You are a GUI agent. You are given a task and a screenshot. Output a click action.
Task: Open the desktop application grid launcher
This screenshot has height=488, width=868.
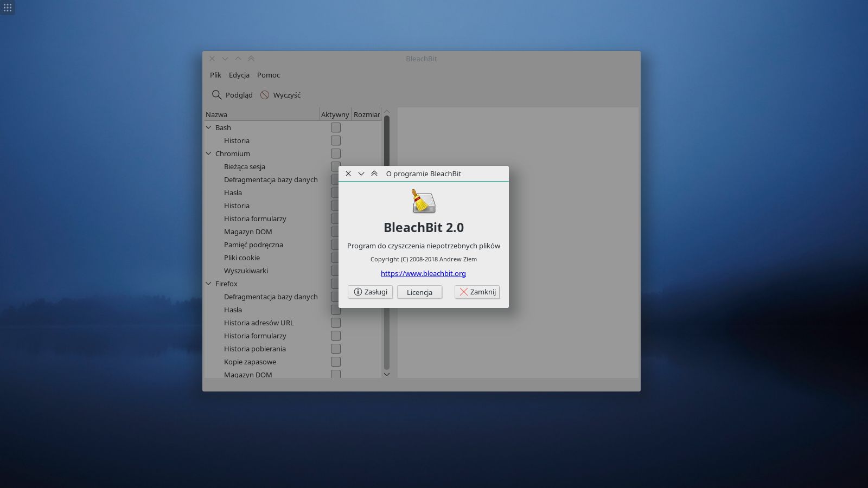click(x=8, y=8)
